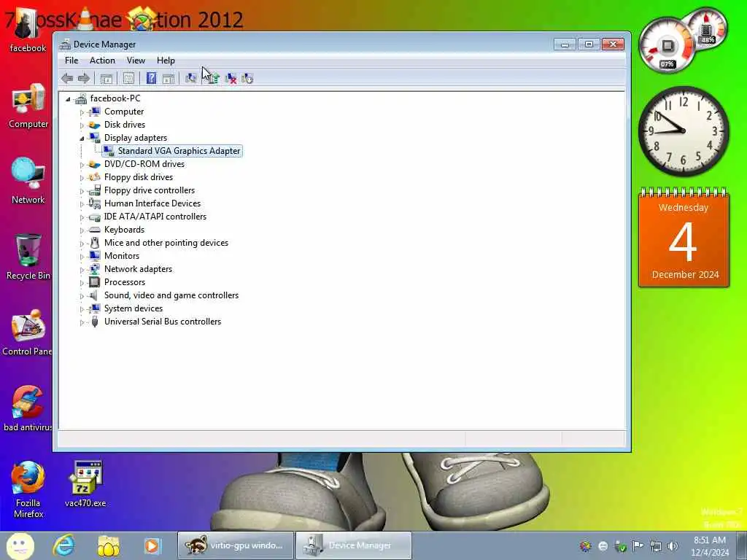Screen dimensions: 747x560
Task: Click the Forward arrow in Device Manager toolbar
Action: [83, 79]
